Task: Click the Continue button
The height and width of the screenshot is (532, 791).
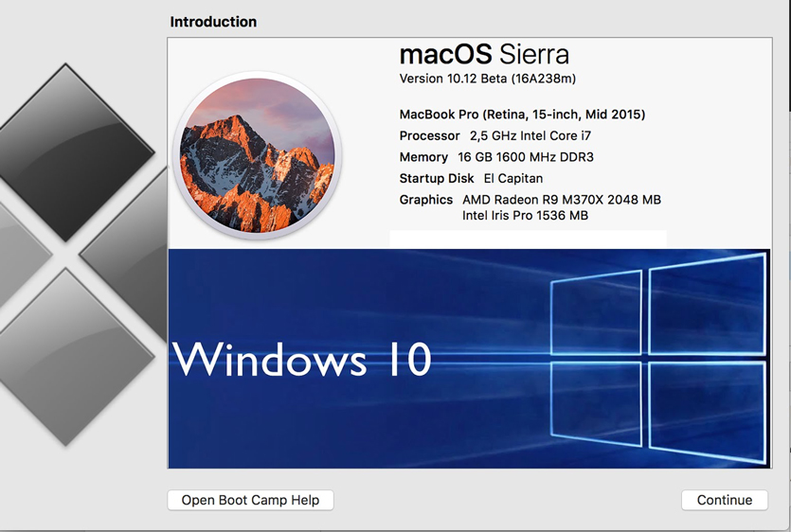Action: (724, 500)
